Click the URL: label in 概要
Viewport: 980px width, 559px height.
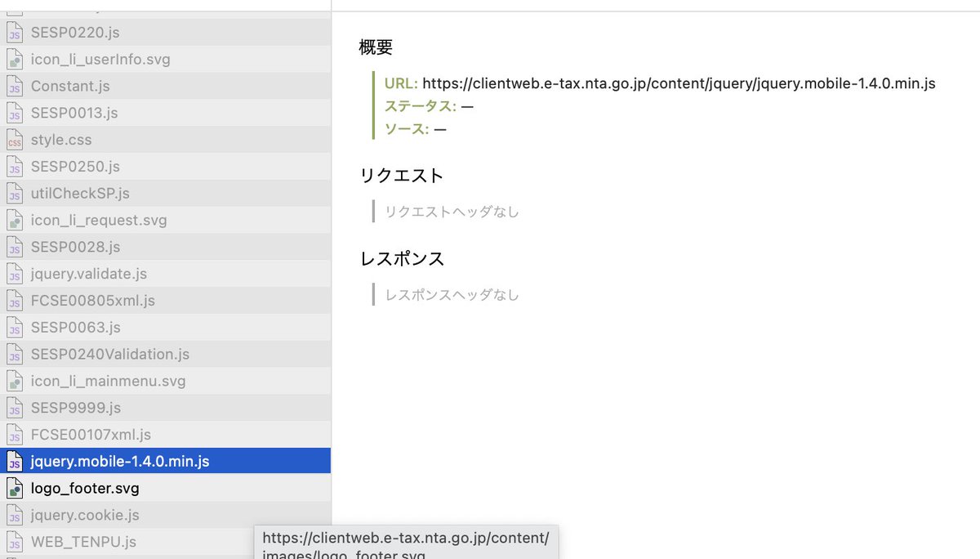pos(401,83)
